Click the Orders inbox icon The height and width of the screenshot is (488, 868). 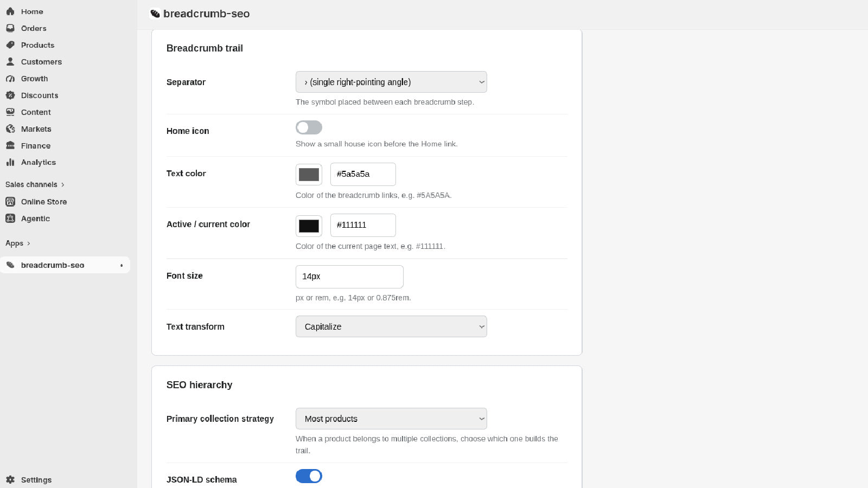tap(10, 28)
